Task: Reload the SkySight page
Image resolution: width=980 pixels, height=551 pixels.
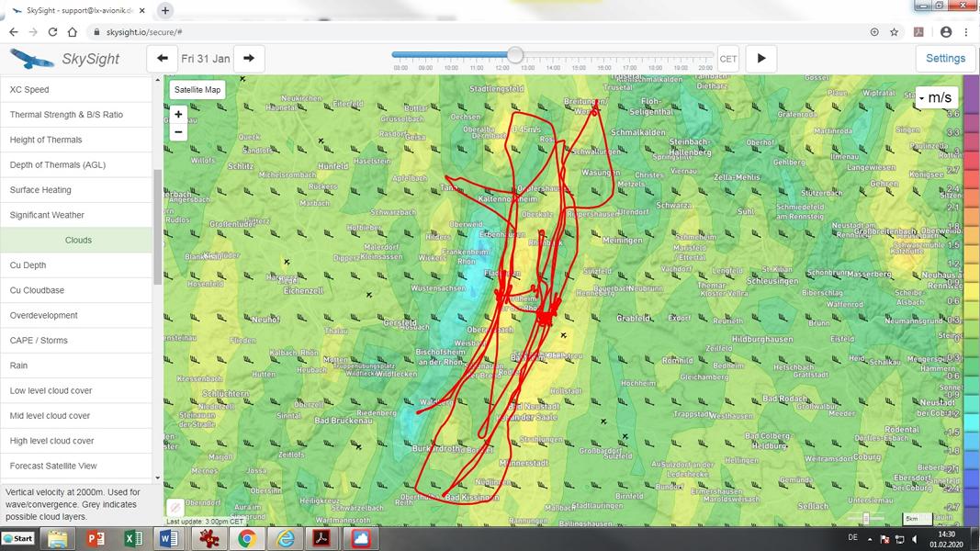Action: coord(52,32)
